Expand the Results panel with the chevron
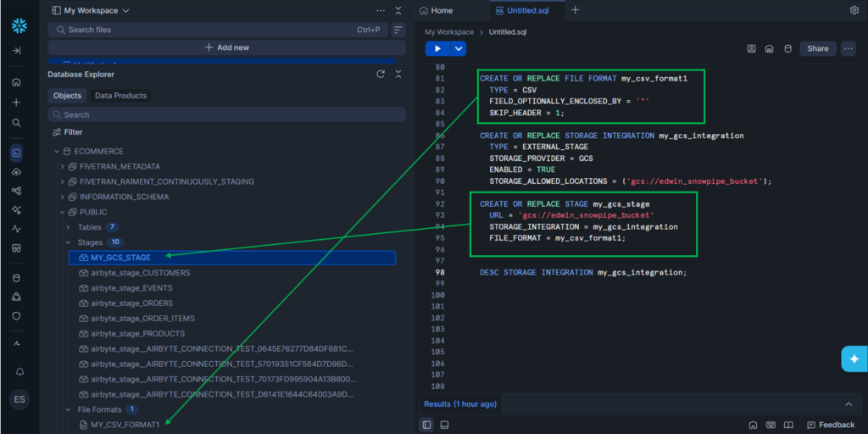The image size is (868, 434). coord(849,404)
